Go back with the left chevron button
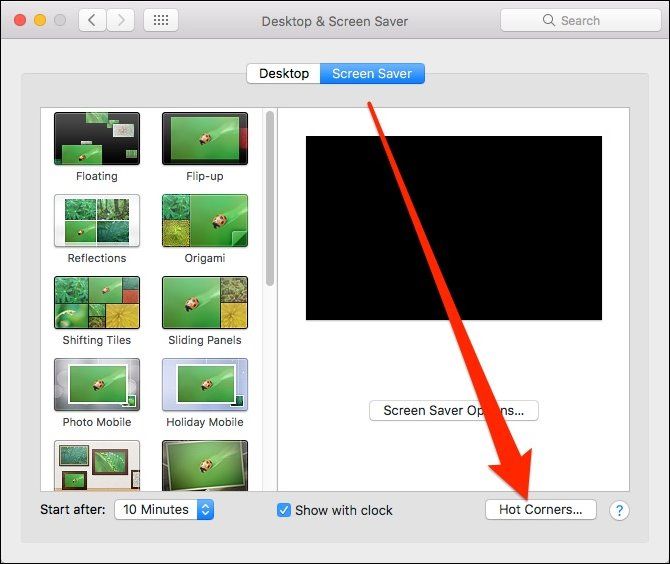Viewport: 670px width, 564px height. pyautogui.click(x=92, y=20)
